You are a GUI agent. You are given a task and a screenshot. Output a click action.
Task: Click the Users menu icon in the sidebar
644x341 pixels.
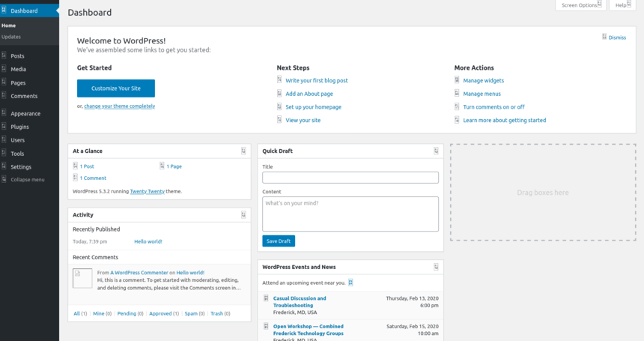(4, 139)
